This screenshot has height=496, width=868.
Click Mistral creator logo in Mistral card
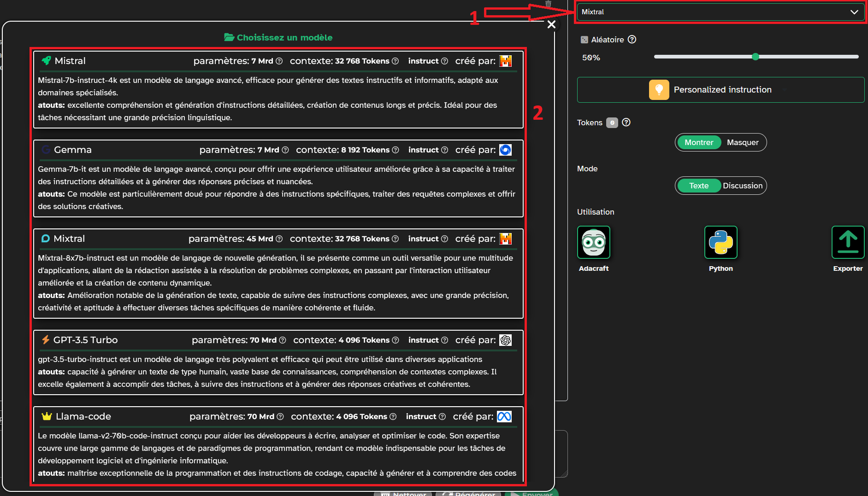pyautogui.click(x=505, y=61)
